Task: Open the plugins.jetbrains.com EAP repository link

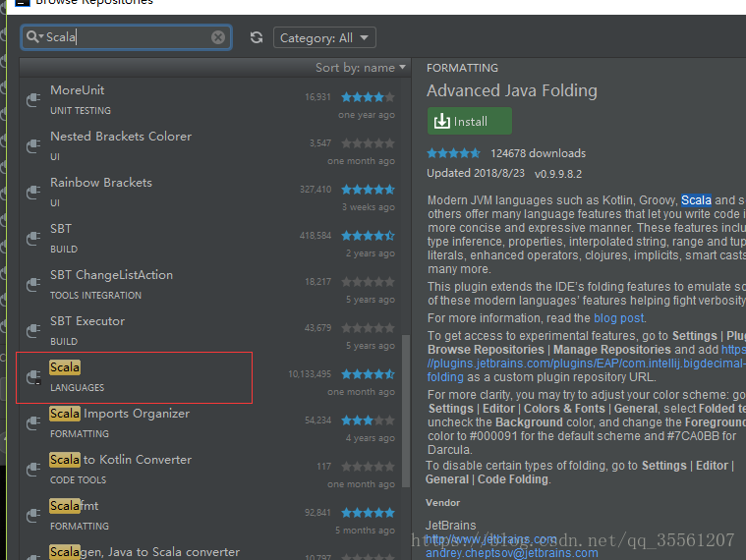Action: click(586, 364)
